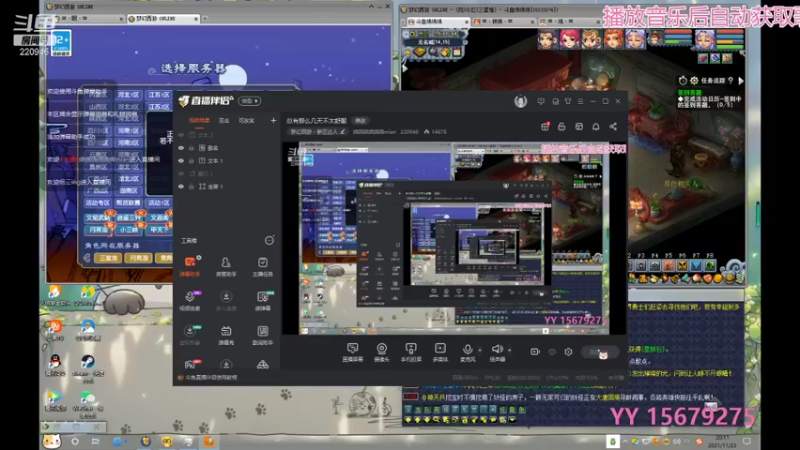
Task: Add a 多媒体 media source
Action: (x=440, y=352)
